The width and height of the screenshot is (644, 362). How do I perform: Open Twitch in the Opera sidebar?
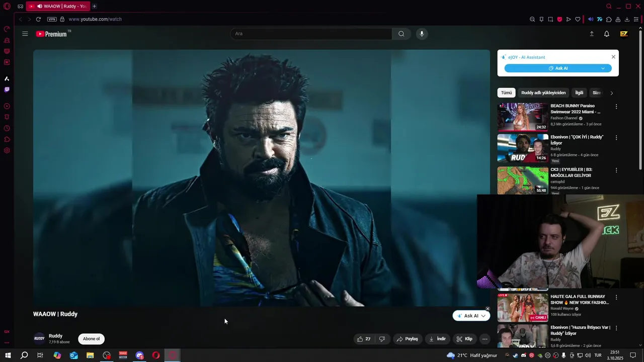(x=7, y=89)
